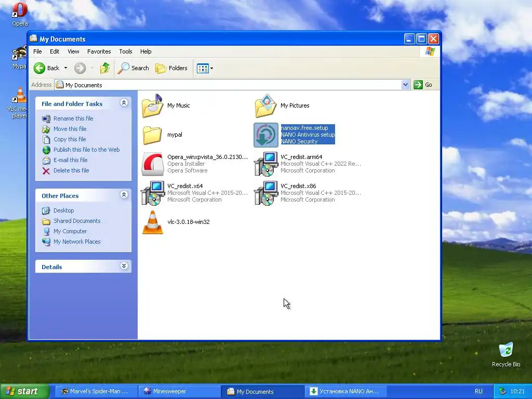Click Move this file link
The width and height of the screenshot is (532, 399).
pyautogui.click(x=70, y=129)
